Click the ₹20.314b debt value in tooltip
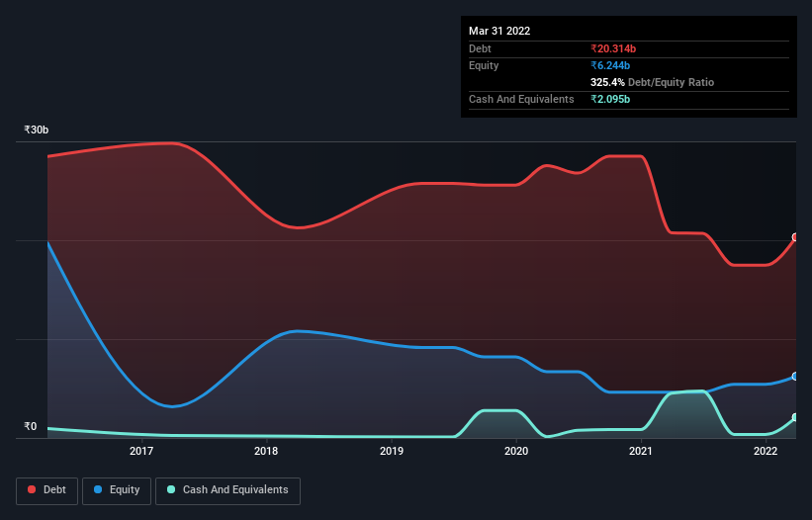 pos(613,48)
